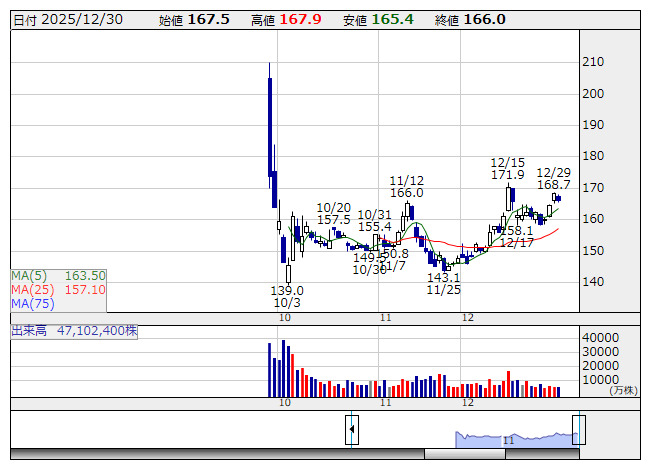Click the 10/3 low annotation 139.0
Image resolution: width=653 pixels, height=470 pixels.
tap(287, 297)
